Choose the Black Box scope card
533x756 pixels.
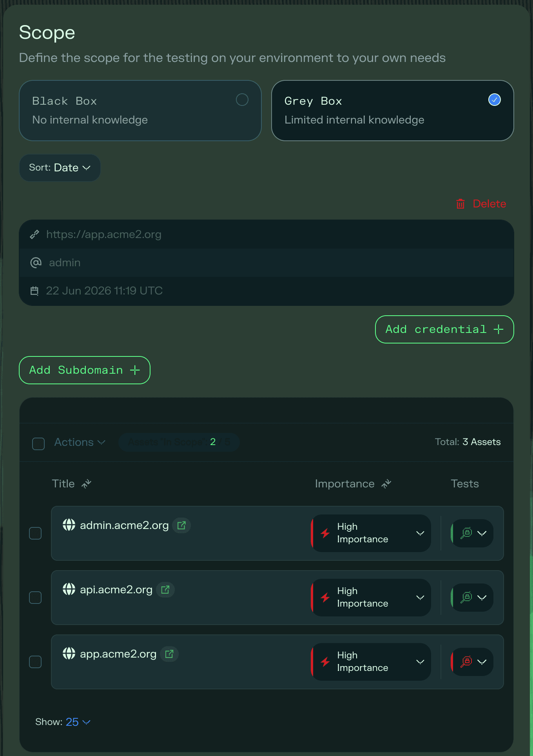coord(140,111)
